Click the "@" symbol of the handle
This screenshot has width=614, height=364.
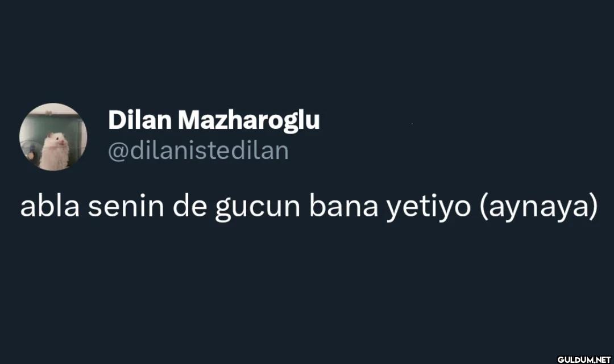point(118,152)
